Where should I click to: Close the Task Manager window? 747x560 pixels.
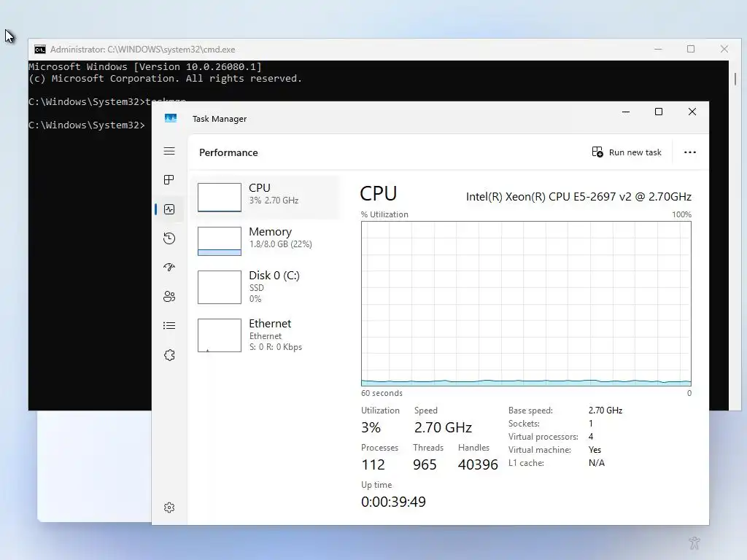[692, 112]
